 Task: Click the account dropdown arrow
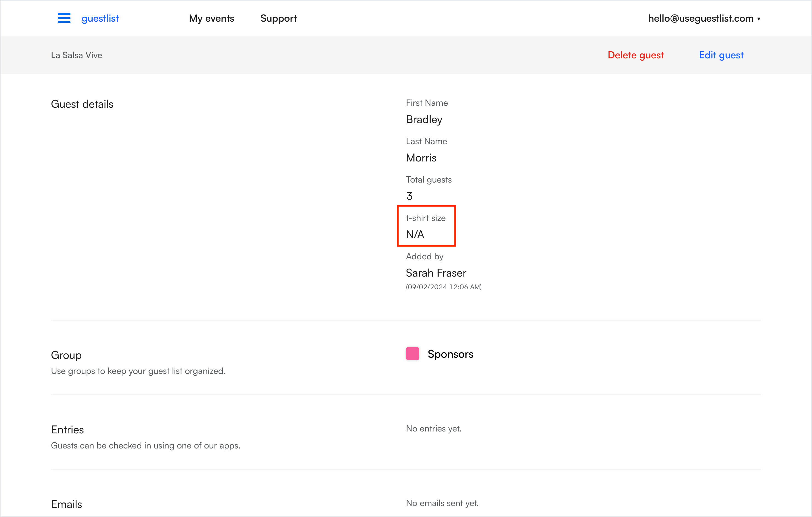(x=759, y=19)
